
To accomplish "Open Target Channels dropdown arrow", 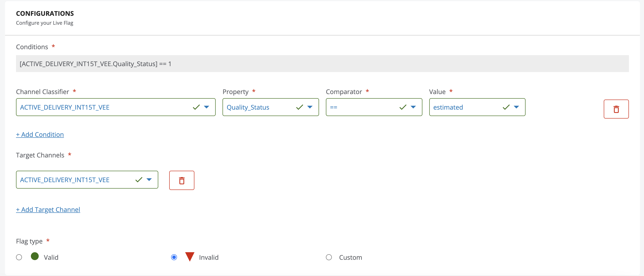I will tap(149, 180).
